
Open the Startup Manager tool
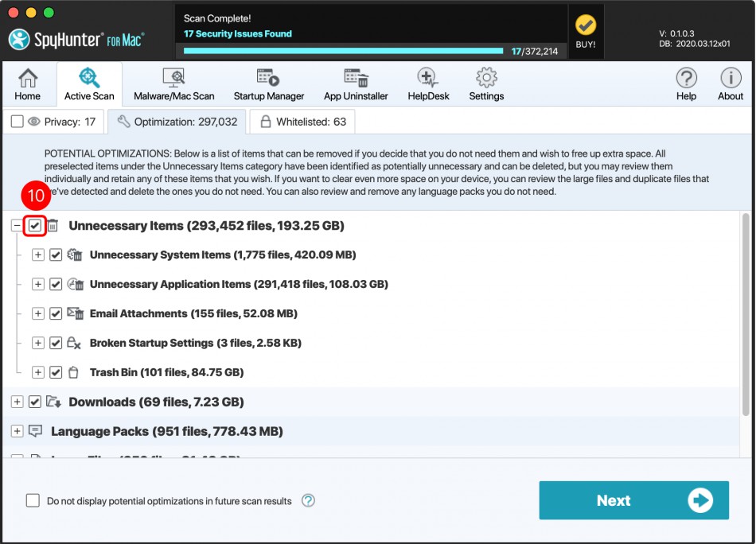tap(268, 84)
